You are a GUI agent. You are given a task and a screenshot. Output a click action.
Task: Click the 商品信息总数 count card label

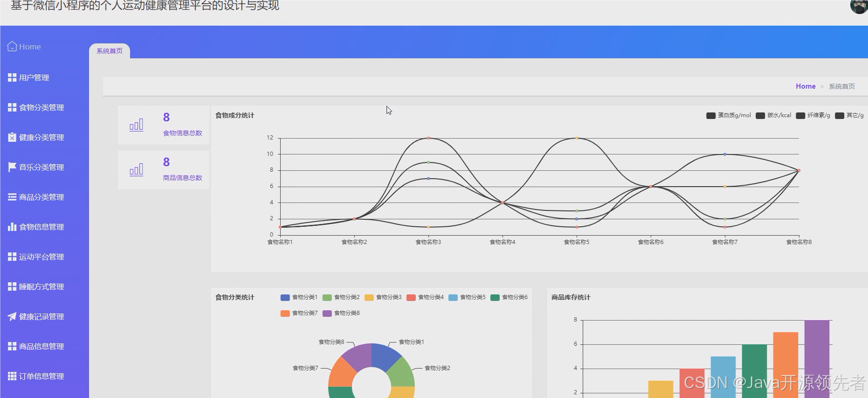tap(182, 178)
